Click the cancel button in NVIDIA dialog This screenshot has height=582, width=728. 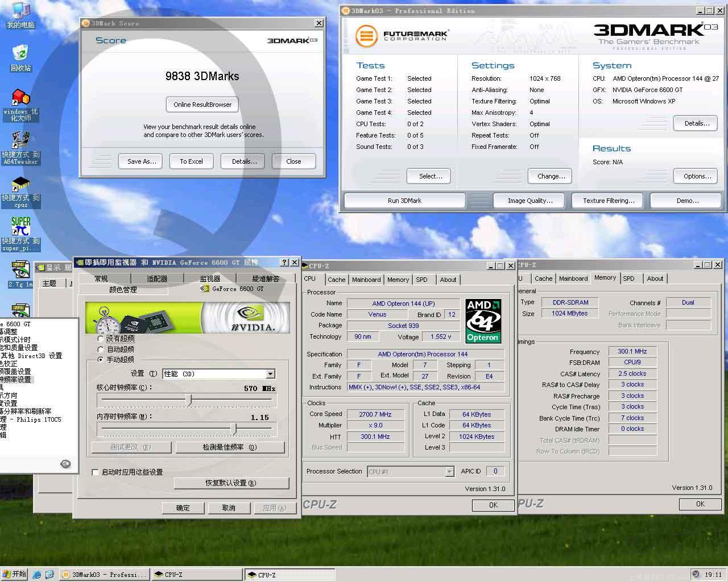point(229,508)
